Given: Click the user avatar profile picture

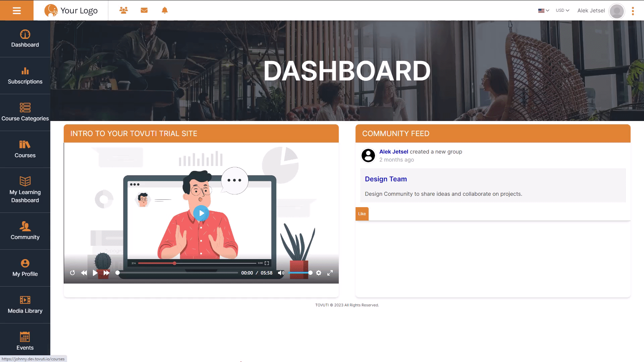Looking at the screenshot, I should pos(616,11).
